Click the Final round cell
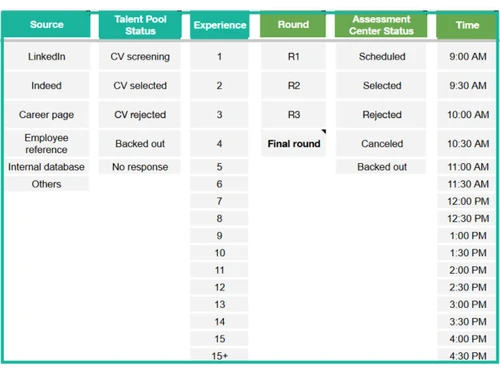500x375 pixels. 294,143
